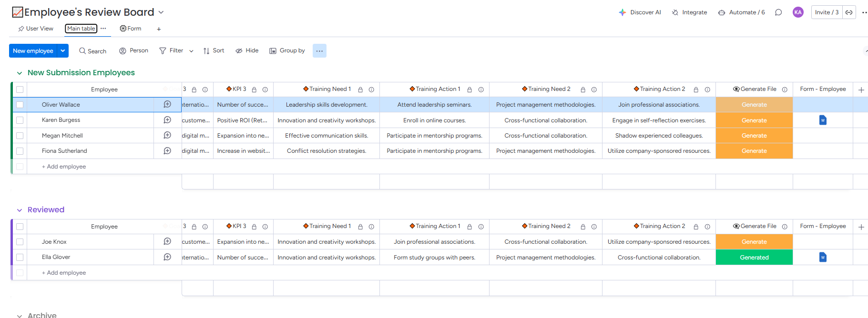Image resolution: width=868 pixels, height=318 pixels.
Task: Open Word file in Ella Glover row
Action: tap(823, 257)
